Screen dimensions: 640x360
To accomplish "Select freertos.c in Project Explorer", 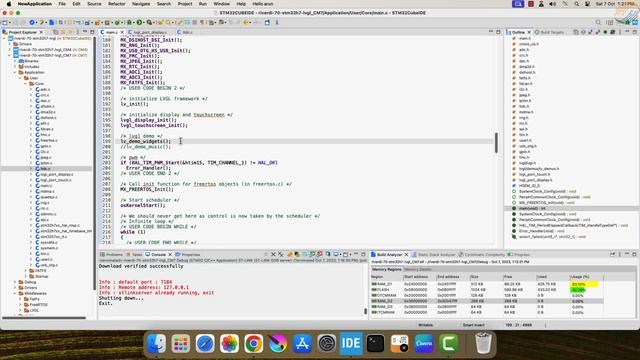I will point(48,140).
